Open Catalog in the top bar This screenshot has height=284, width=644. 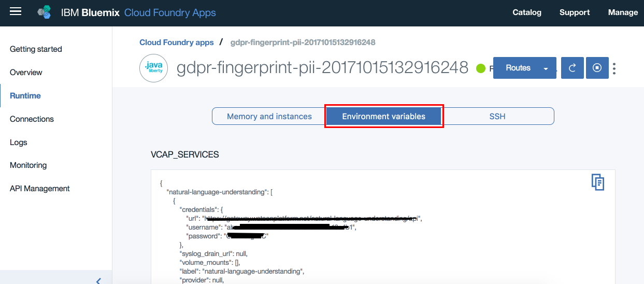[x=527, y=12]
